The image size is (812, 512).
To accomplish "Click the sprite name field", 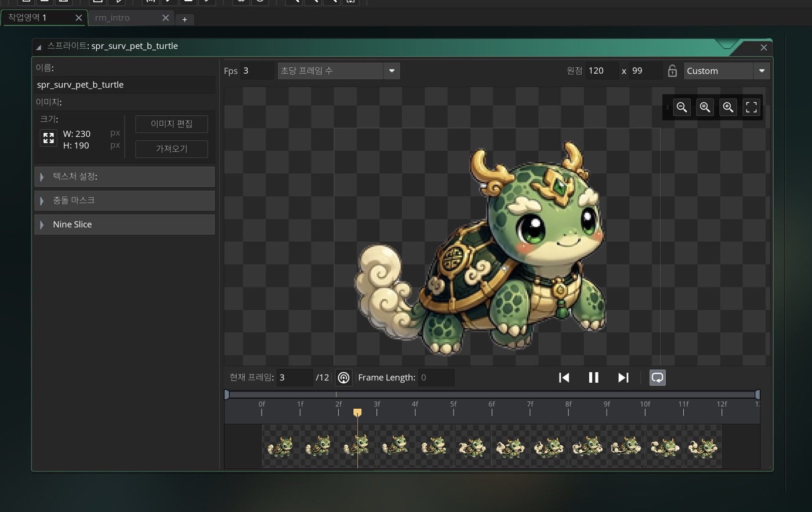I will click(125, 85).
